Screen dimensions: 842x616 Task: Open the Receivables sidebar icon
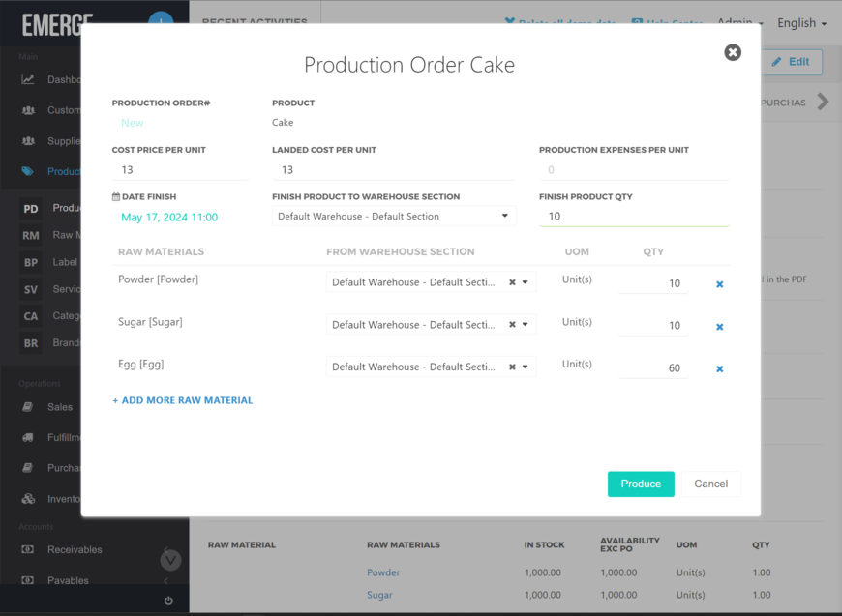(28, 550)
